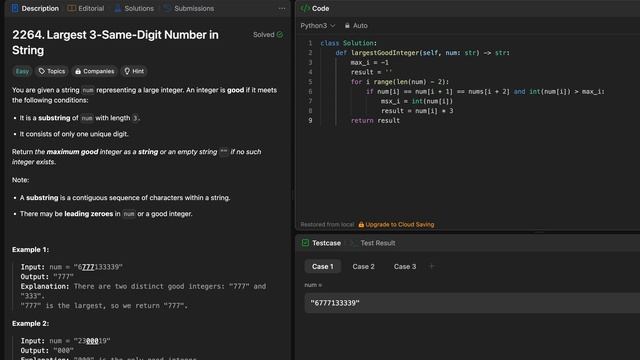Select the Case 1 testcase
The width and height of the screenshot is (640, 360).
[323, 267]
